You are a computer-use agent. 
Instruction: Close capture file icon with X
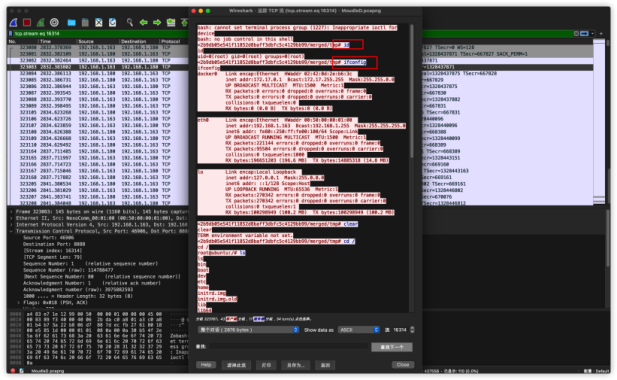(99, 22)
